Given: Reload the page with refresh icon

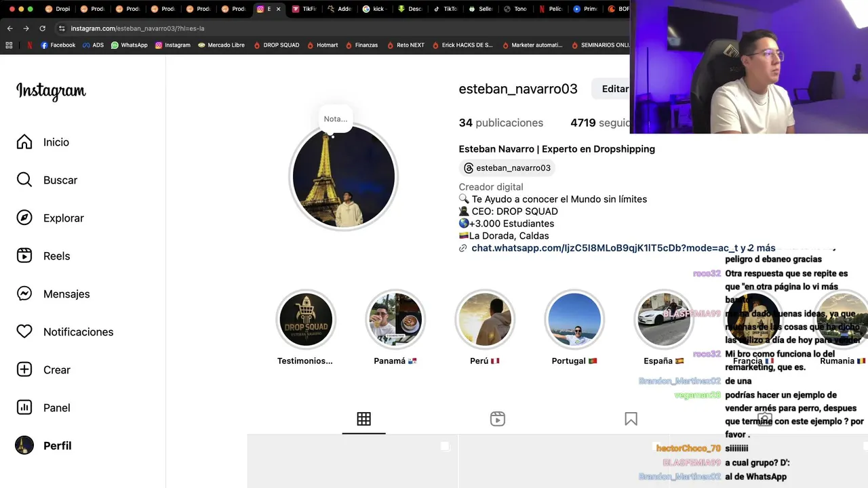Looking at the screenshot, I should pos(42,28).
